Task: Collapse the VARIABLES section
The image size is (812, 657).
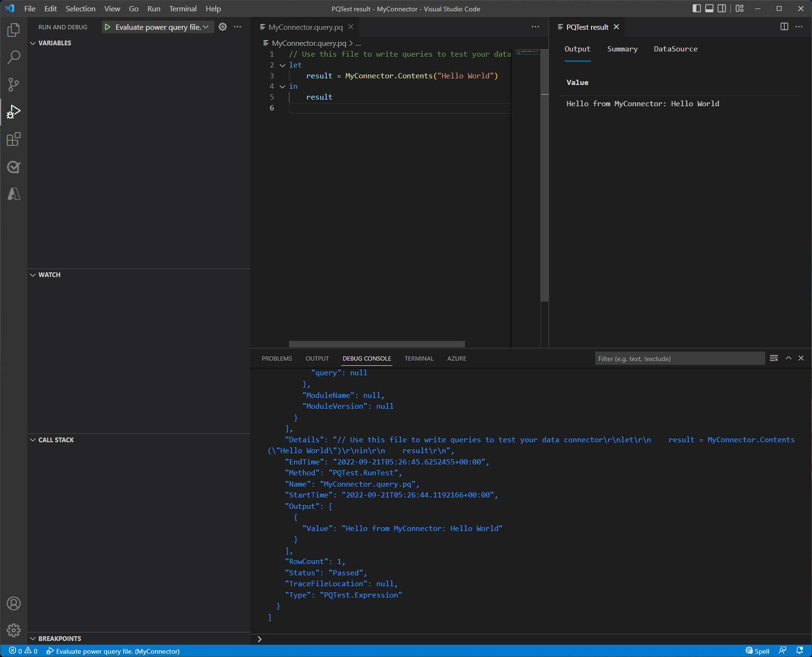Action: point(33,43)
